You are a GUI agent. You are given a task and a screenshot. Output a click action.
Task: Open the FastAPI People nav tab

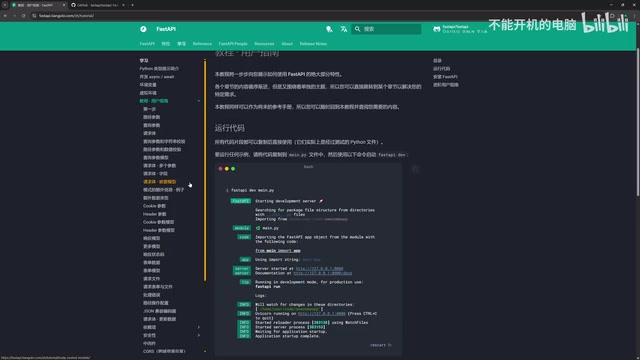233,44
